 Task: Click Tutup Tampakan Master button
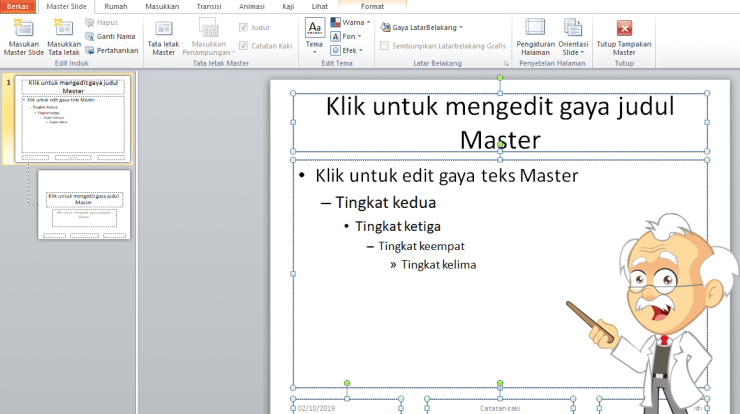pos(624,37)
